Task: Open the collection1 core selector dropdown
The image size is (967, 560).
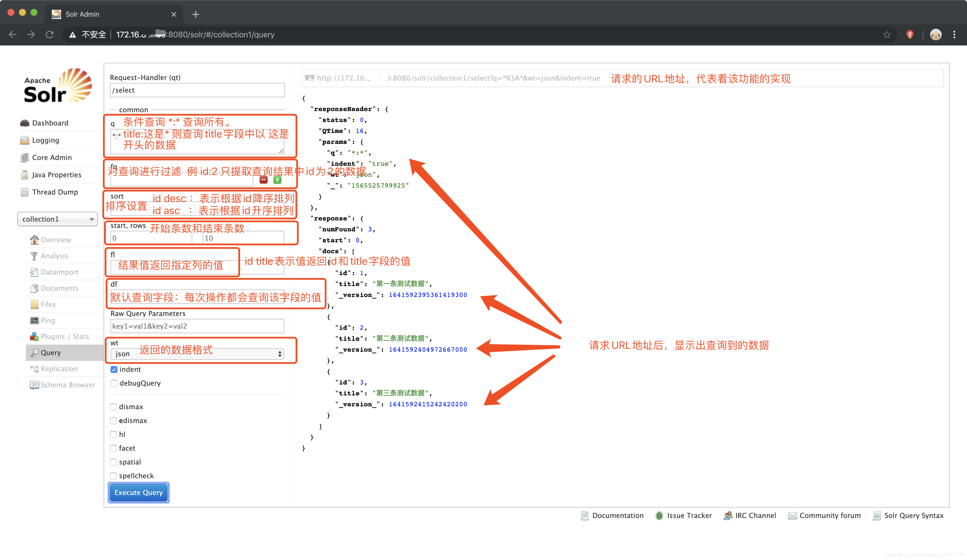Action: click(58, 219)
